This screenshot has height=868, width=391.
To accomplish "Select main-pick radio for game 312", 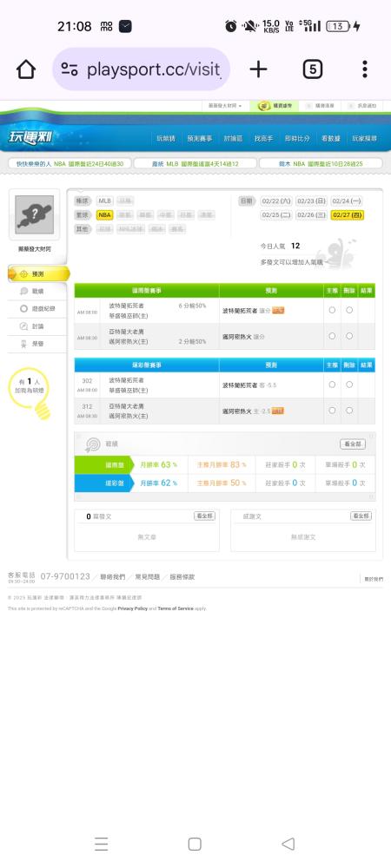I will [332, 411].
